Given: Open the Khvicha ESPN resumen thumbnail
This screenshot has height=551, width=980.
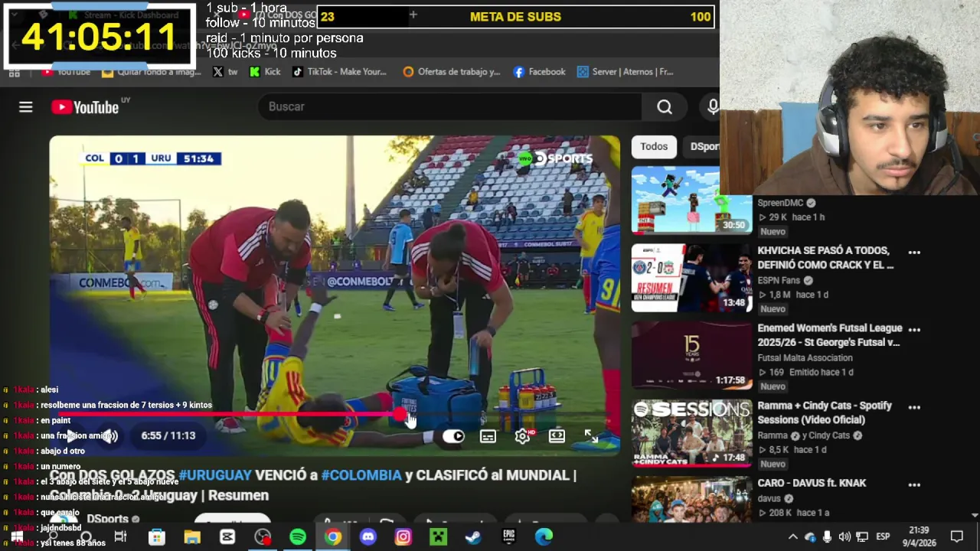Looking at the screenshot, I should point(691,278).
